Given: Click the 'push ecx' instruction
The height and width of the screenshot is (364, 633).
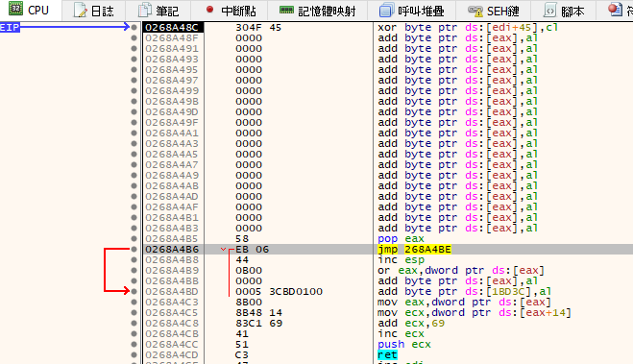Looking at the screenshot, I should [404, 344].
